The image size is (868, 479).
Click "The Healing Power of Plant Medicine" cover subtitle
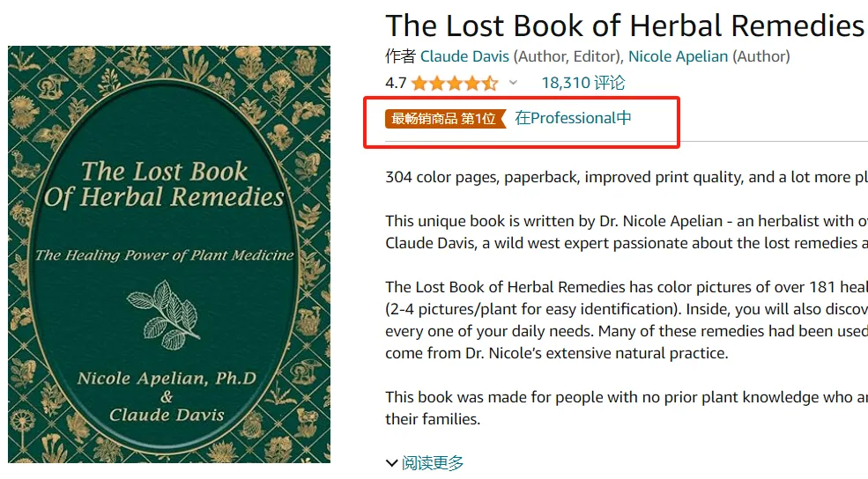pos(165,255)
